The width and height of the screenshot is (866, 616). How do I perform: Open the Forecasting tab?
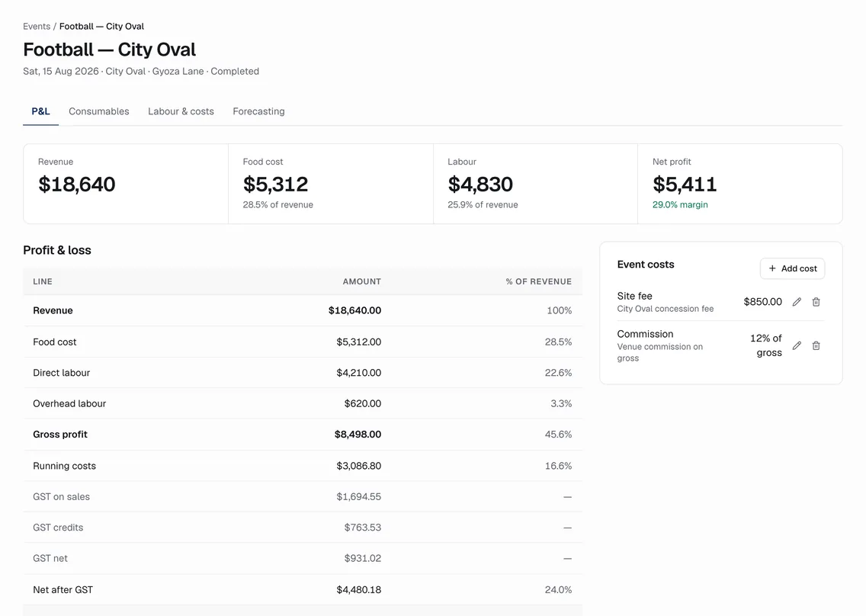258,111
